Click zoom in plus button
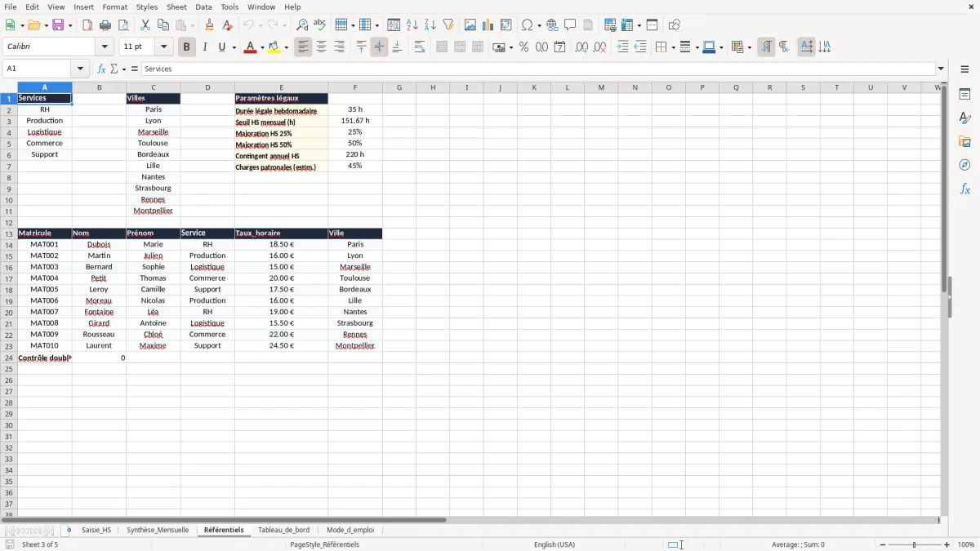 tap(947, 544)
